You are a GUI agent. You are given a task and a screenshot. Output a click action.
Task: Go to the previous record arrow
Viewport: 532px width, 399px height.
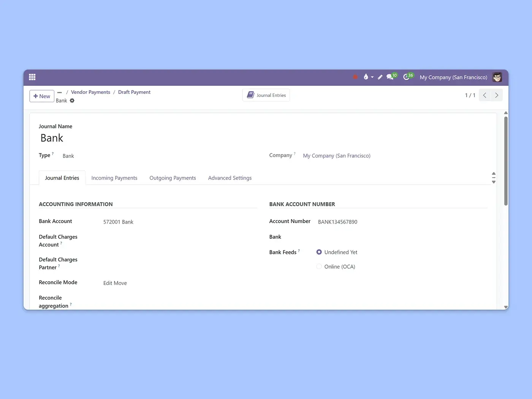pos(484,95)
